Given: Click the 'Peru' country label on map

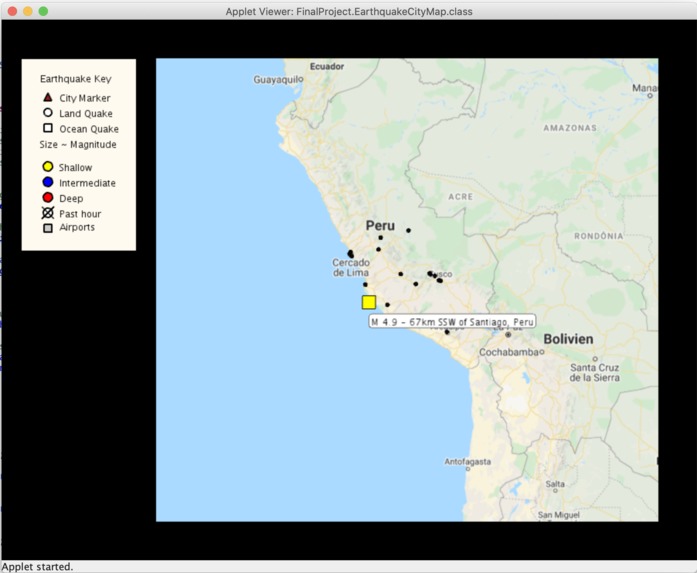Looking at the screenshot, I should (380, 225).
